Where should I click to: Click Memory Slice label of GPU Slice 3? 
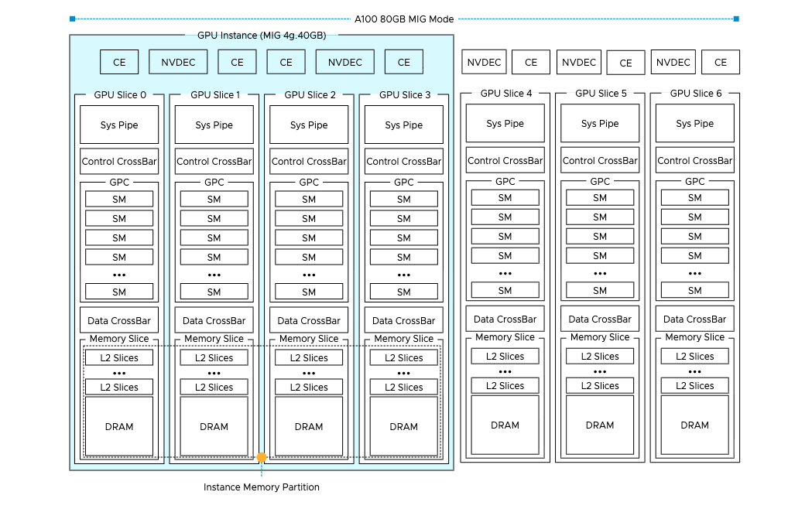tap(404, 338)
